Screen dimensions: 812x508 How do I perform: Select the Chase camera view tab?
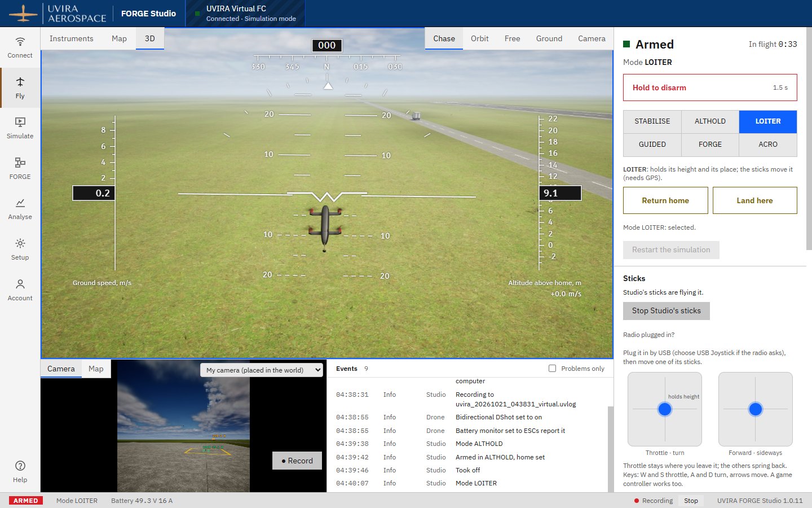click(x=444, y=38)
